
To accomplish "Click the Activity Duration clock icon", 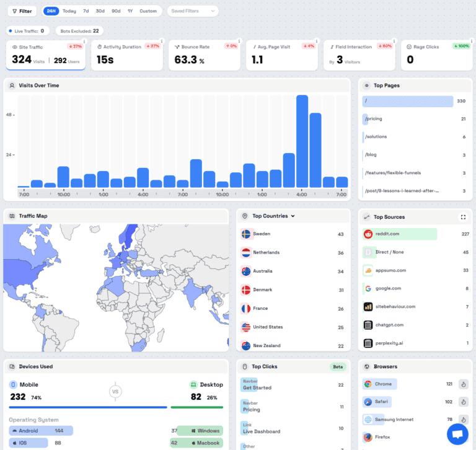I will point(99,46).
